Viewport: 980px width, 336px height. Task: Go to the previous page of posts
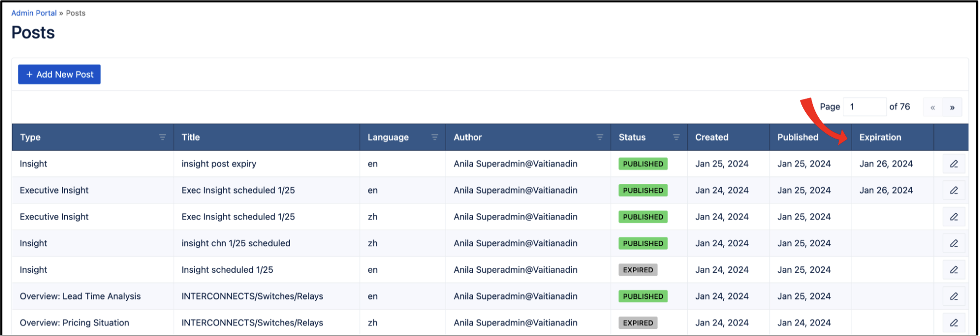pos(933,107)
